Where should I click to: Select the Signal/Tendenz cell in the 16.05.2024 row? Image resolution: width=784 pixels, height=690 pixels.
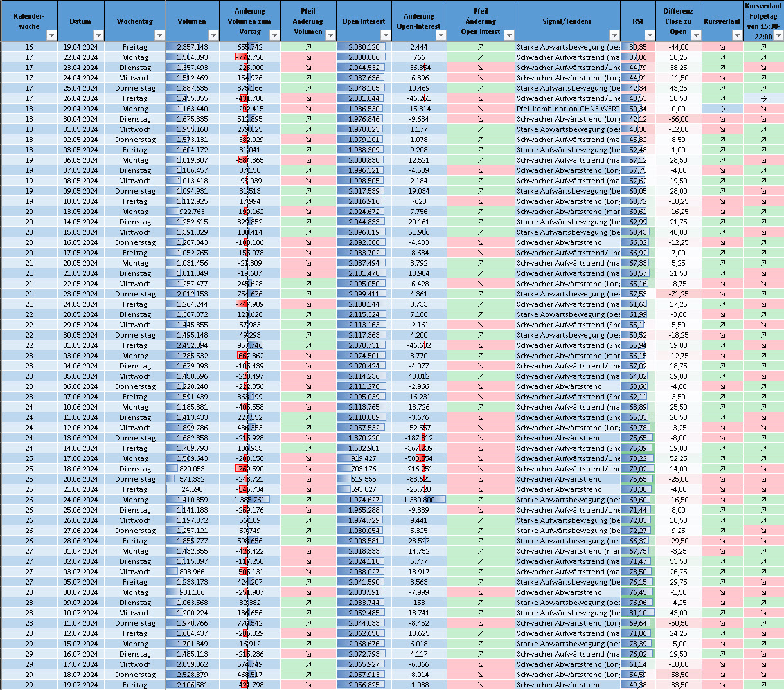(568, 242)
